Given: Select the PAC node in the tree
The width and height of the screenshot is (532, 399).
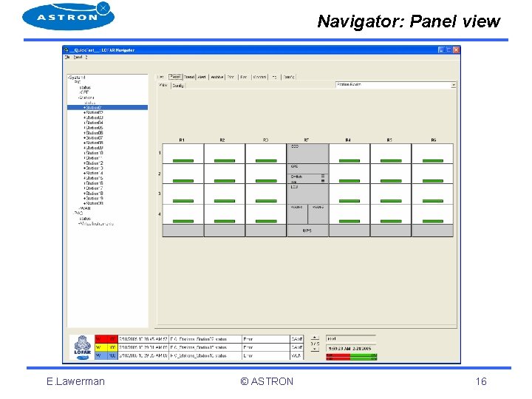Looking at the screenshot, I should click(x=79, y=214).
